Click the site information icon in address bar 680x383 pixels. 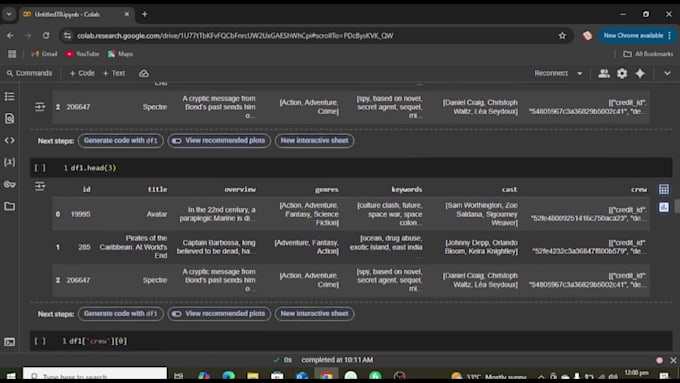point(67,36)
